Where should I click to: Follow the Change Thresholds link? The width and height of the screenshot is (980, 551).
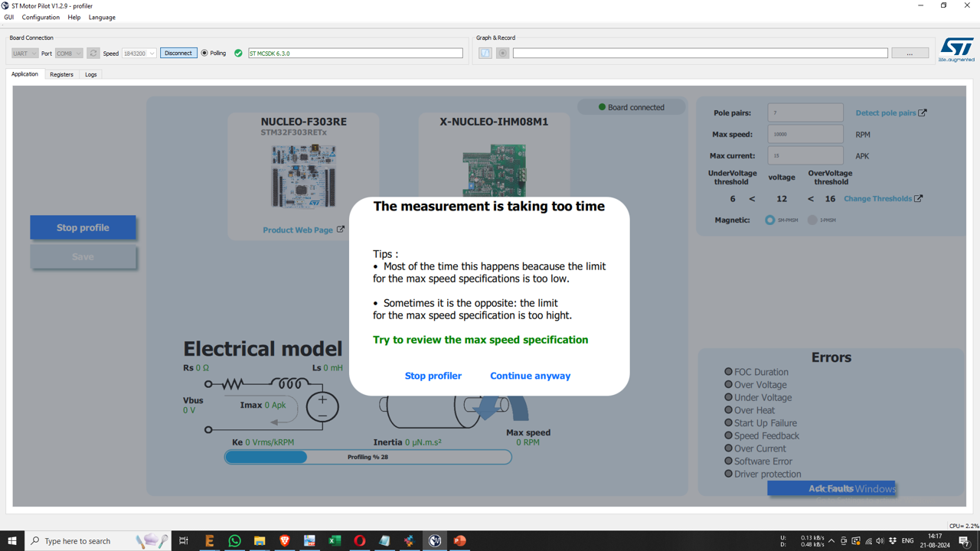click(x=879, y=198)
